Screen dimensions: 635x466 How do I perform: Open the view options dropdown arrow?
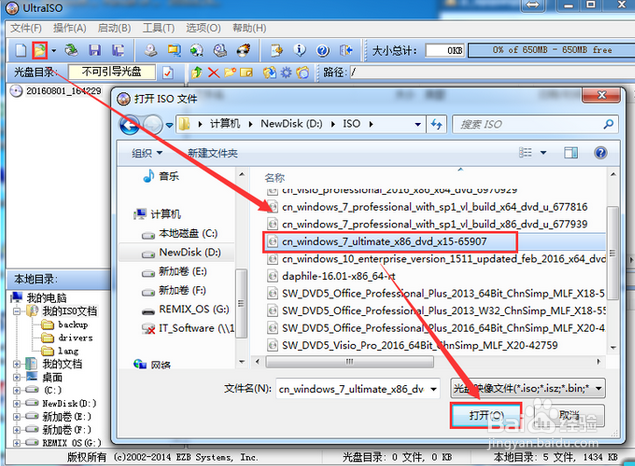[x=543, y=153]
